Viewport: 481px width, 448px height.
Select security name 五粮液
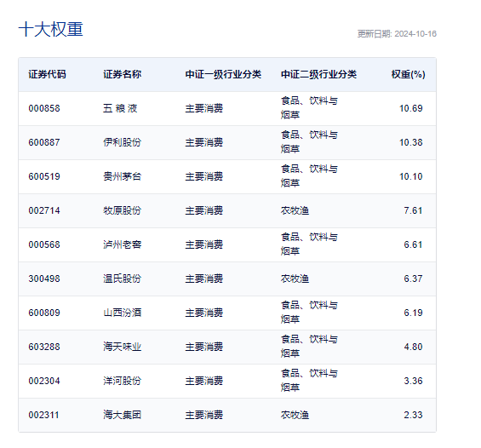(120, 108)
